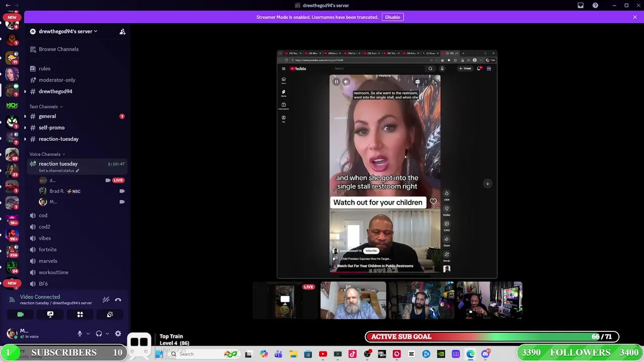Image resolution: width=644 pixels, height=362 pixels.
Task: Open the Xbox app from the taskbar
Action: 338,354
